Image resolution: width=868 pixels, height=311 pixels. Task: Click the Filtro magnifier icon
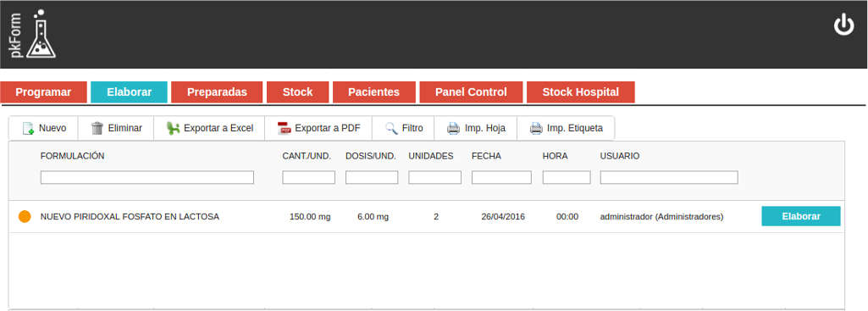(x=391, y=129)
